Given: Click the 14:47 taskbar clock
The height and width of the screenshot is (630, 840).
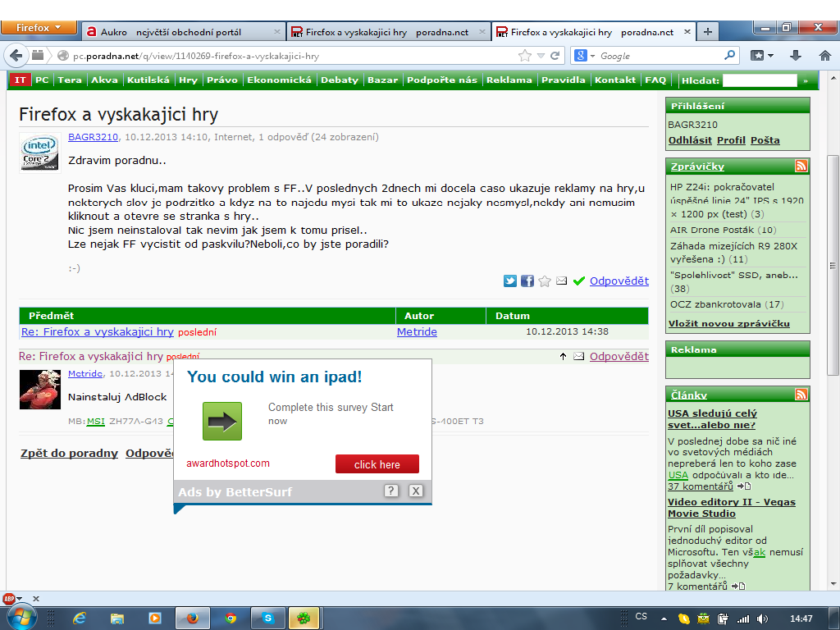Looking at the screenshot, I should (x=801, y=619).
